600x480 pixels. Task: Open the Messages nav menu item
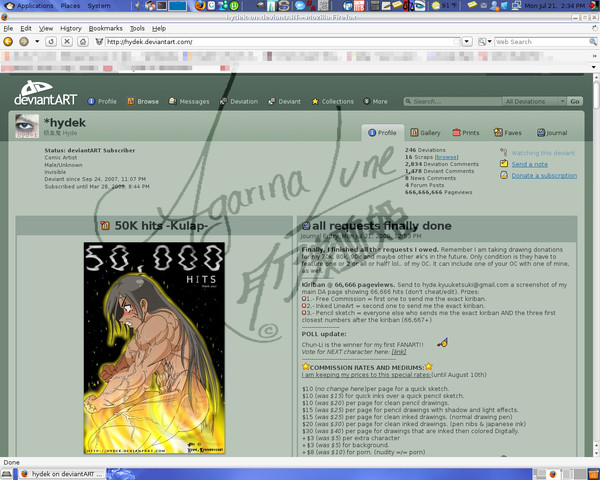click(189, 101)
